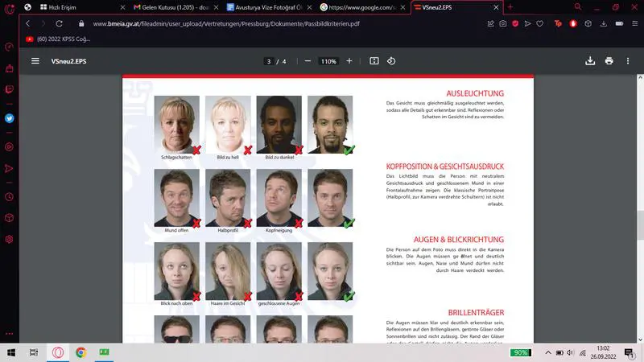Open Extensions cube icon in the sidebar
Viewport: 644px width, 362px height.
pyautogui.click(x=9, y=218)
